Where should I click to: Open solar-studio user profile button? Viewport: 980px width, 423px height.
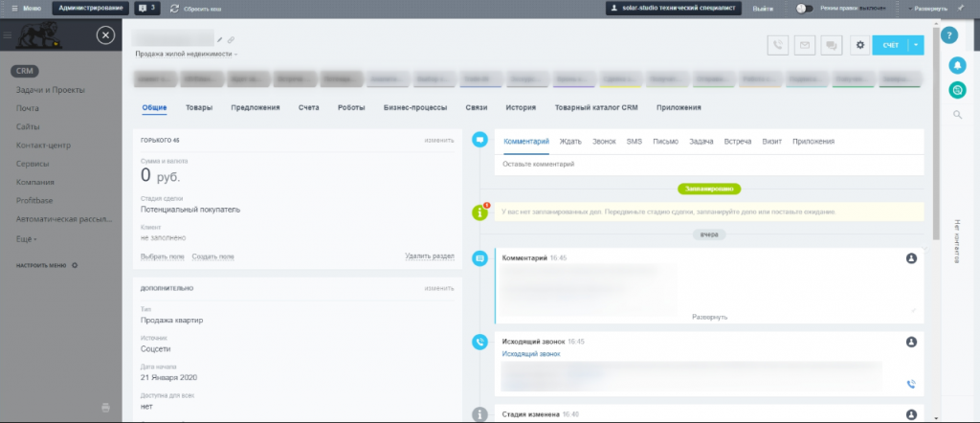tap(674, 8)
